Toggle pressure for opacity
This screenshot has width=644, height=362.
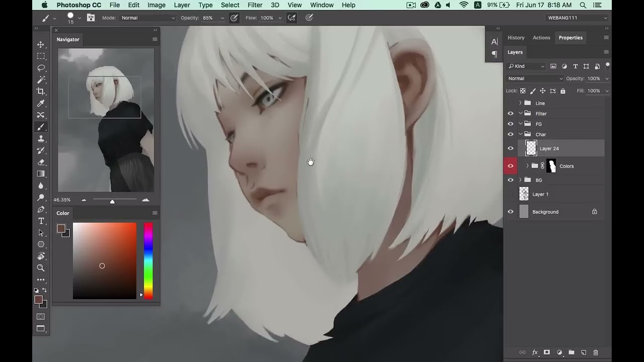pyautogui.click(x=234, y=18)
